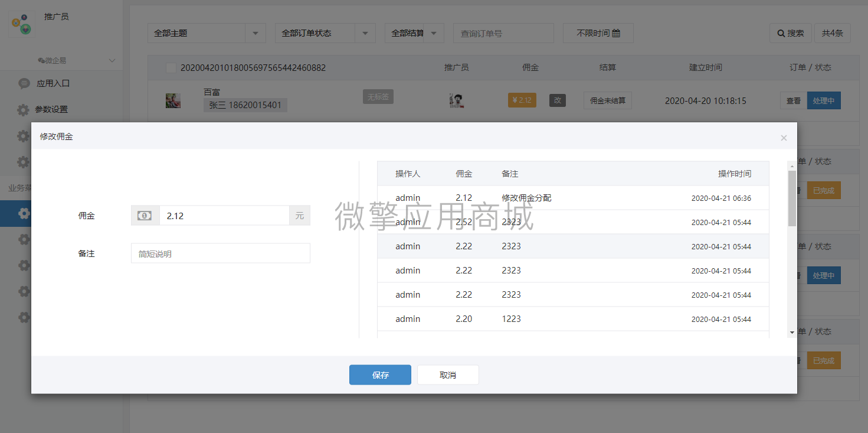
Task: Click the 共4条 count button
Action: 833,33
